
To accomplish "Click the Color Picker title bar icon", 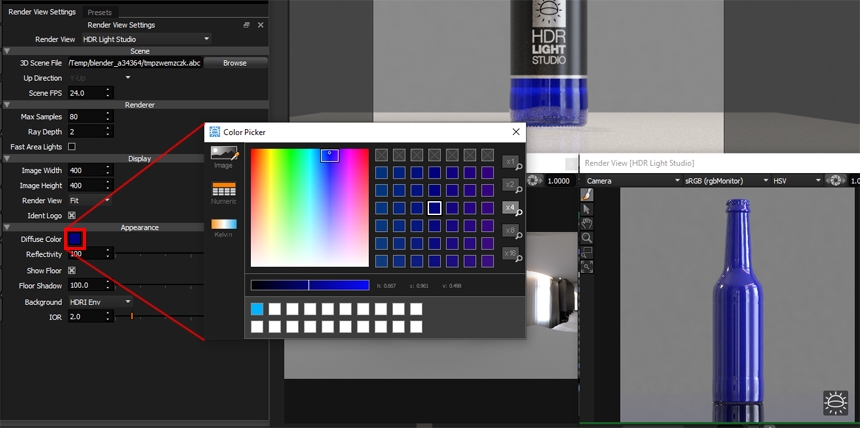I will (214, 132).
